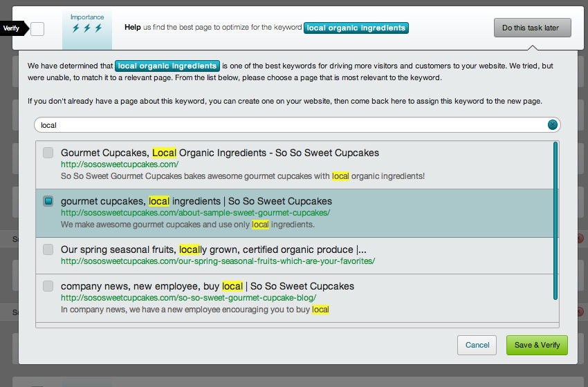This screenshot has width=588, height=387.
Task: Check the Gourmet Cupcakes, Local Organic Ingredients result
Action: tap(48, 153)
